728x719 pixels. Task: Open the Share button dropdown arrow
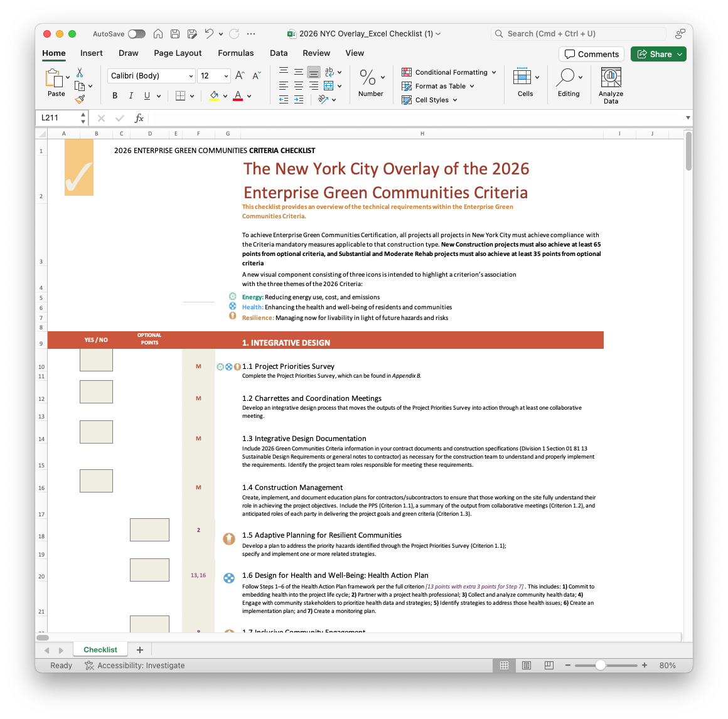click(680, 55)
